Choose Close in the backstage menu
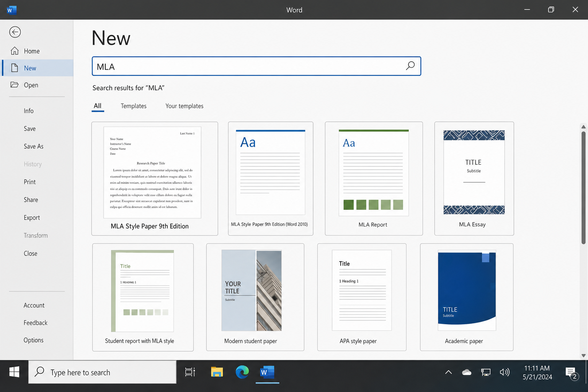Screen dimensions: 588x392 (x=31, y=253)
